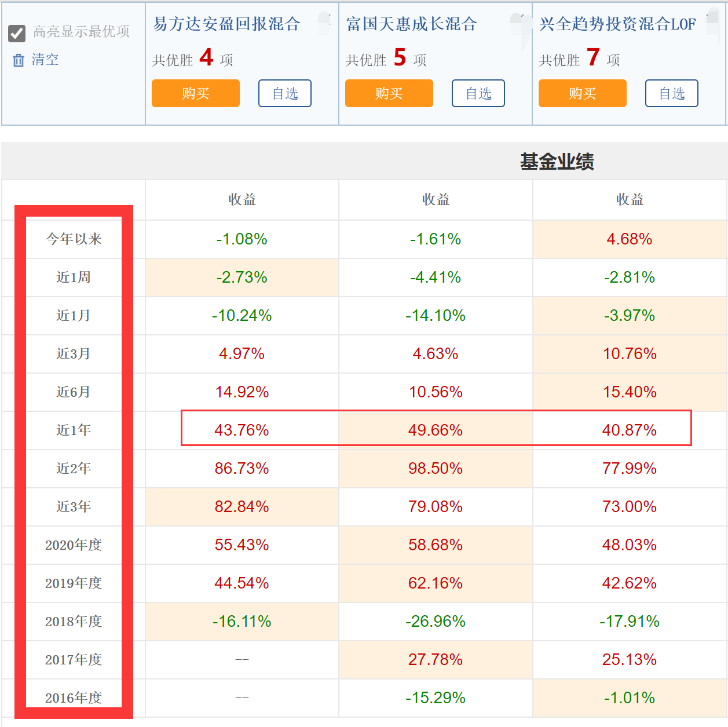
Task: Click the highlighted 4.68% year-to-date cell
Action: (x=630, y=239)
